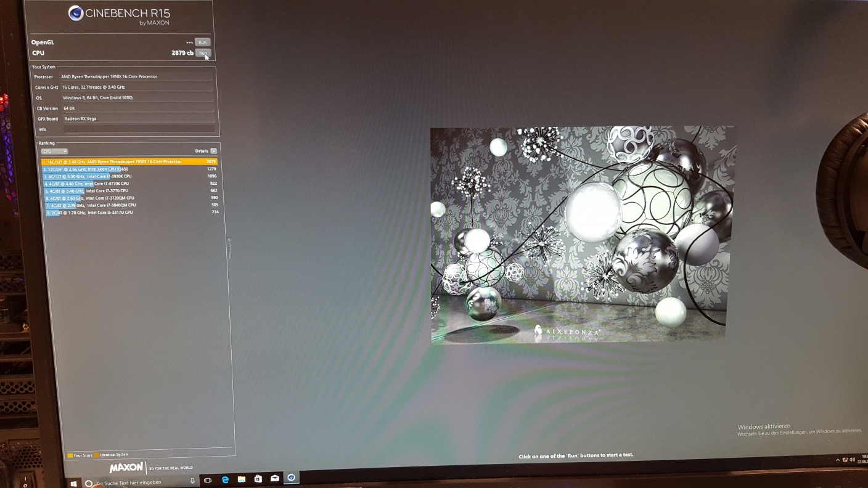This screenshot has width=868, height=488.
Task: Click the volume speaker tray icon
Action: [852, 460]
